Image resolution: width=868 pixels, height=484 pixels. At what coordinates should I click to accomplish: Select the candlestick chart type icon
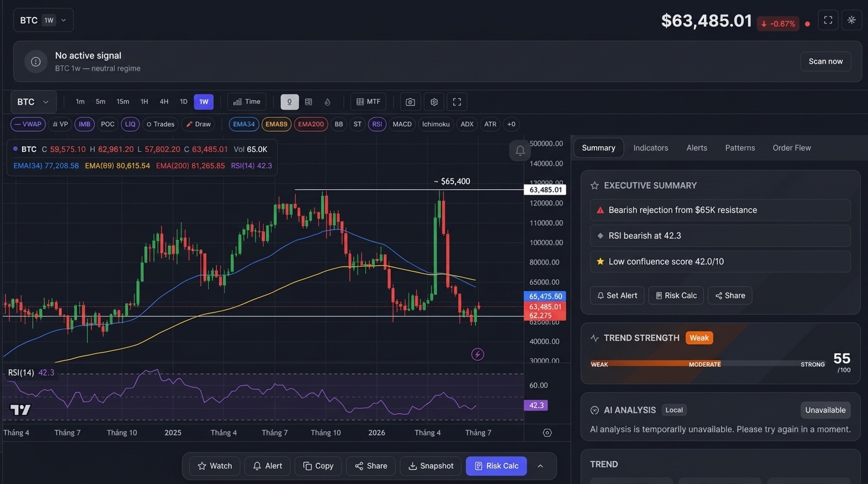(290, 102)
